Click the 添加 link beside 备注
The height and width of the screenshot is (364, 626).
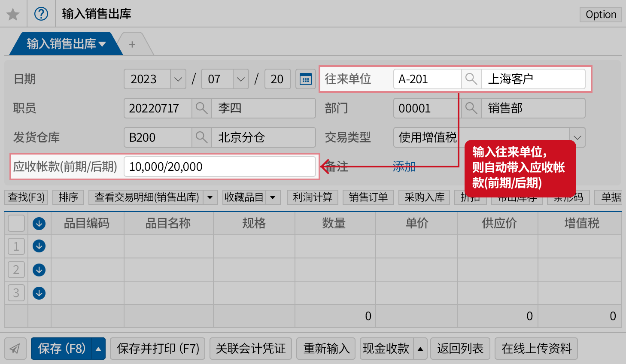click(x=404, y=167)
